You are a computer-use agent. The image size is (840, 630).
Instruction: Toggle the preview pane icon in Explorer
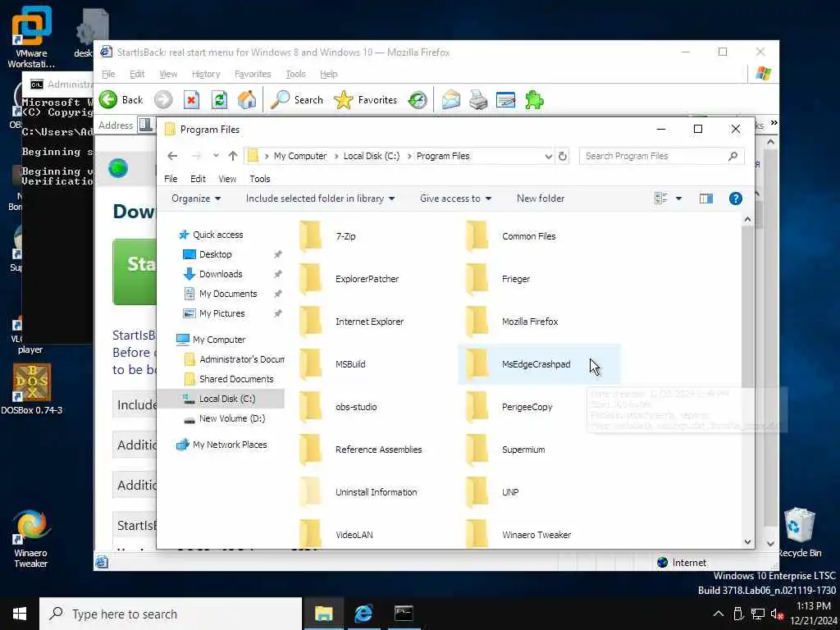706,199
